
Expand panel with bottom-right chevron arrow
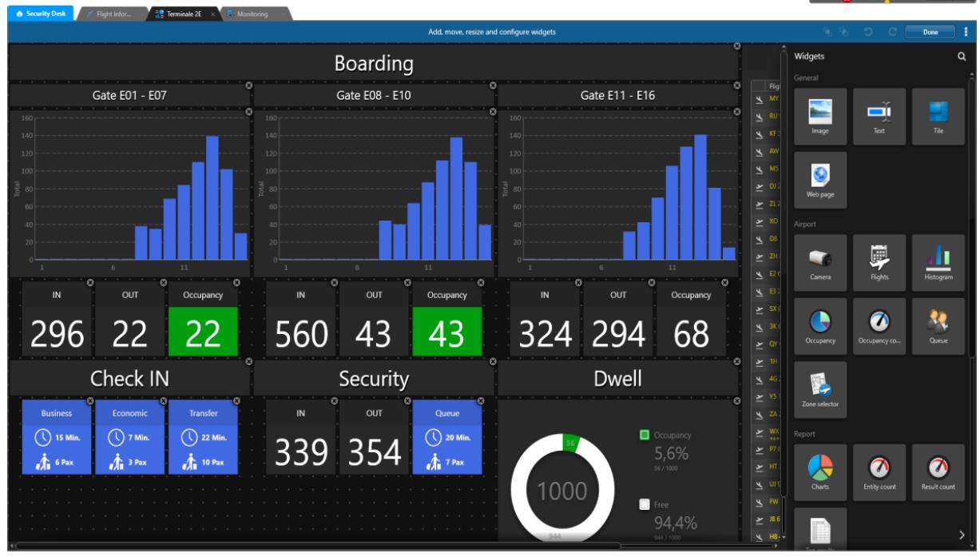pyautogui.click(x=962, y=534)
